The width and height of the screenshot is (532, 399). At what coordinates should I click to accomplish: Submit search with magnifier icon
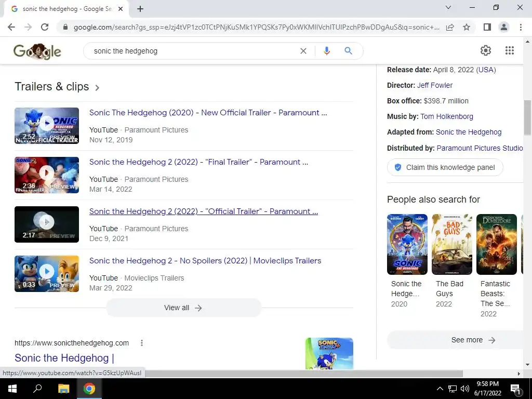[348, 51]
